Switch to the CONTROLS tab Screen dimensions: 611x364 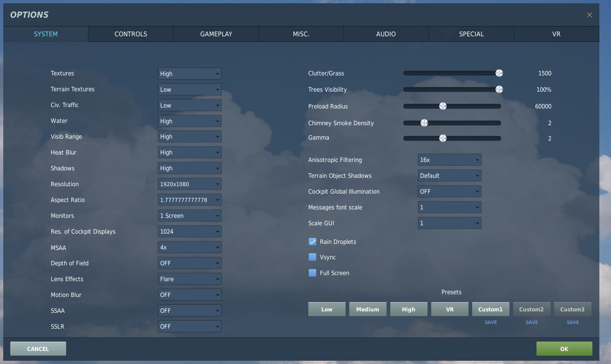click(x=131, y=34)
